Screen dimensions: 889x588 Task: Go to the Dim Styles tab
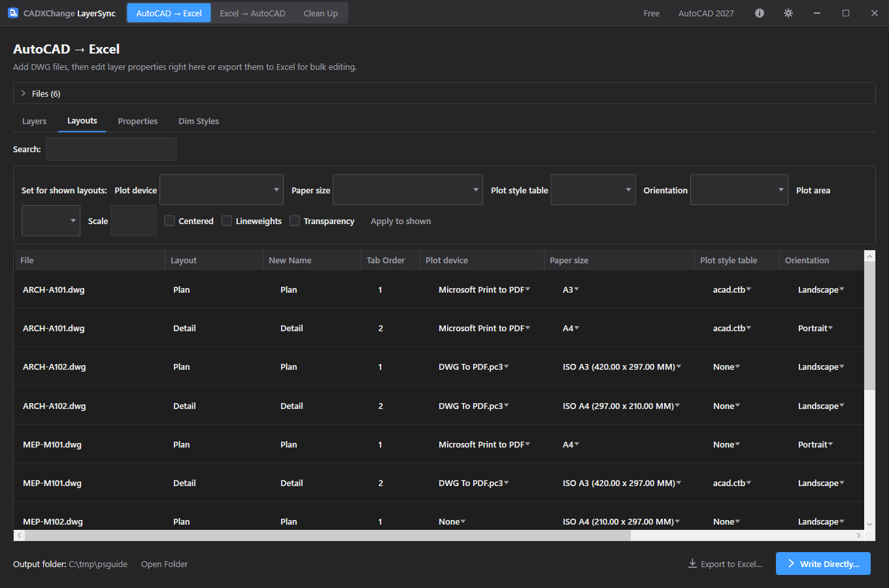199,121
